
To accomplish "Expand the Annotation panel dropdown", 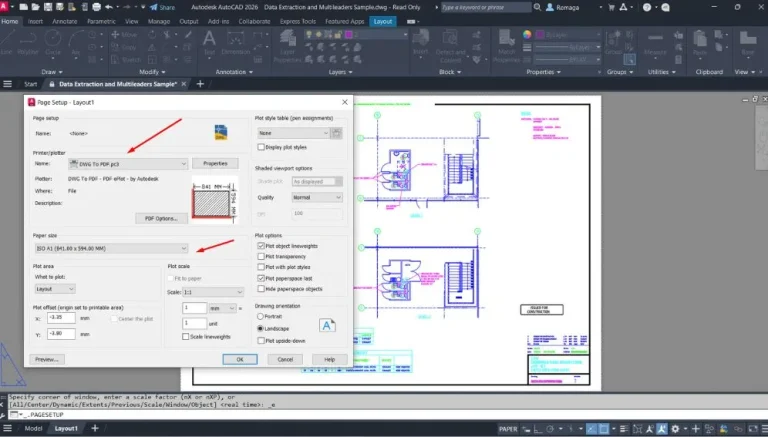I will tap(234, 72).
